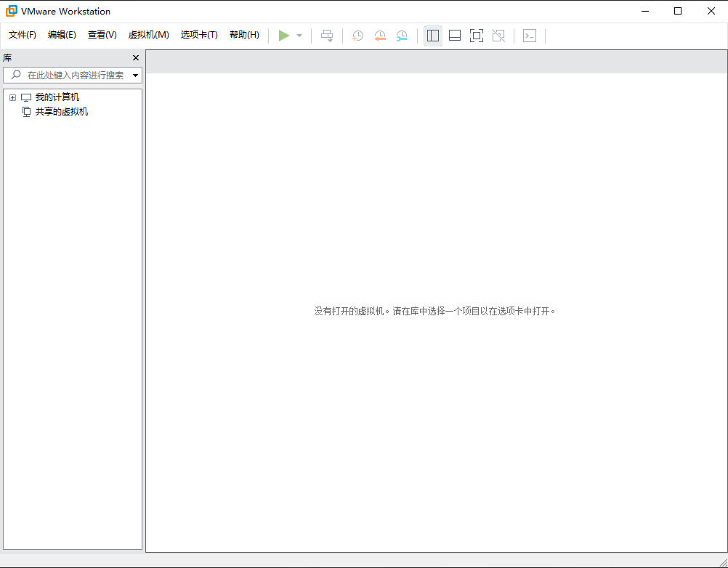Image resolution: width=728 pixels, height=568 pixels.
Task: Click the VMware Workstation title bar logo
Action: [11, 11]
